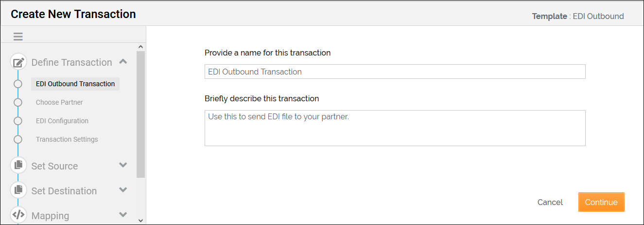Click the transaction name input field
This screenshot has height=225, width=644.
click(395, 72)
